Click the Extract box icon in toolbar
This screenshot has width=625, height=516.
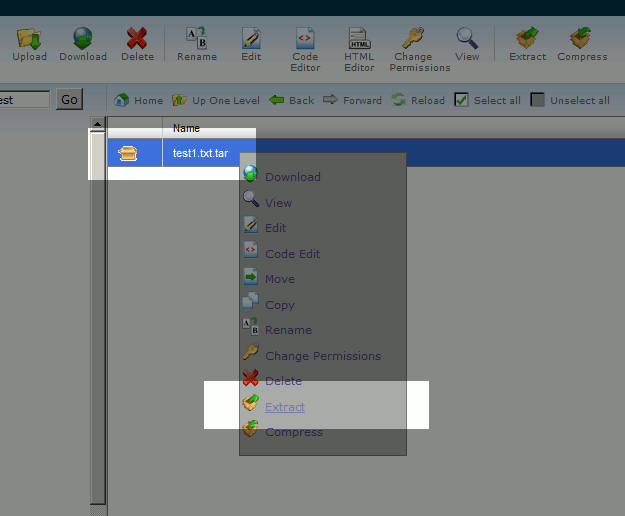[x=527, y=38]
